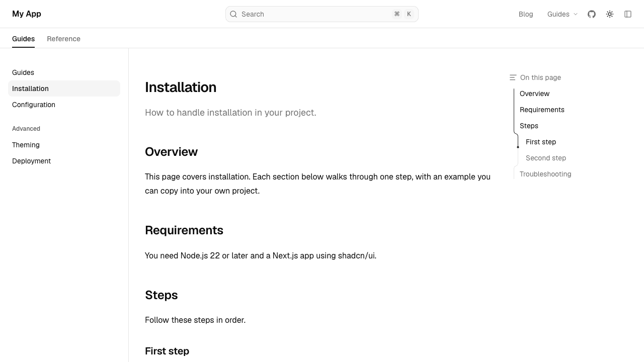Click the Steps section heading
This screenshot has height=362, width=644.
pyautogui.click(x=161, y=295)
